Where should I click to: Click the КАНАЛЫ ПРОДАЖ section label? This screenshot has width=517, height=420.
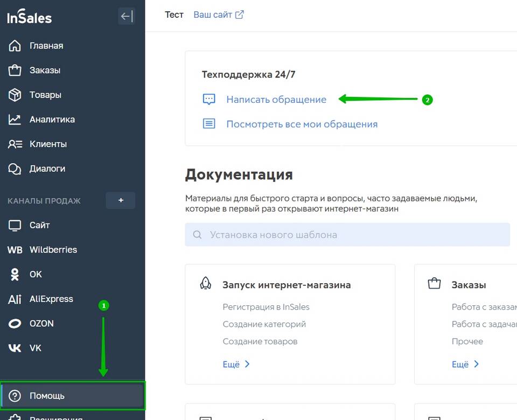[44, 201]
